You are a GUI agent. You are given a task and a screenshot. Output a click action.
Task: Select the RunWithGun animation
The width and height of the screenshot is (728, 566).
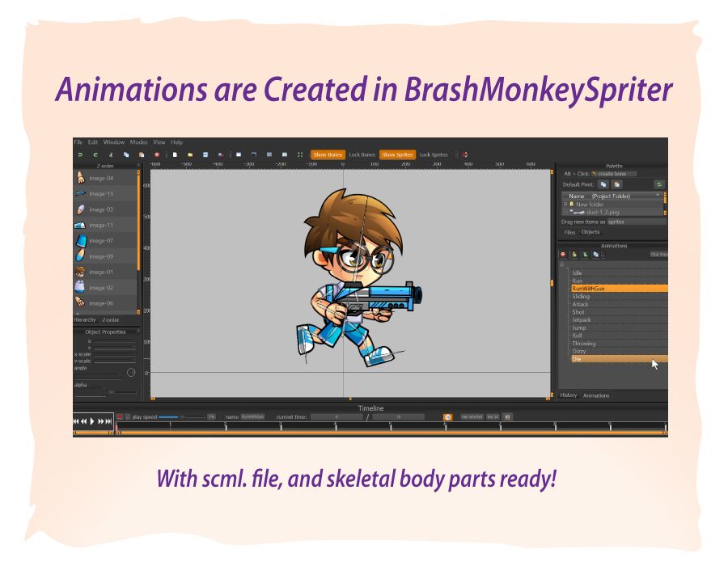point(620,289)
